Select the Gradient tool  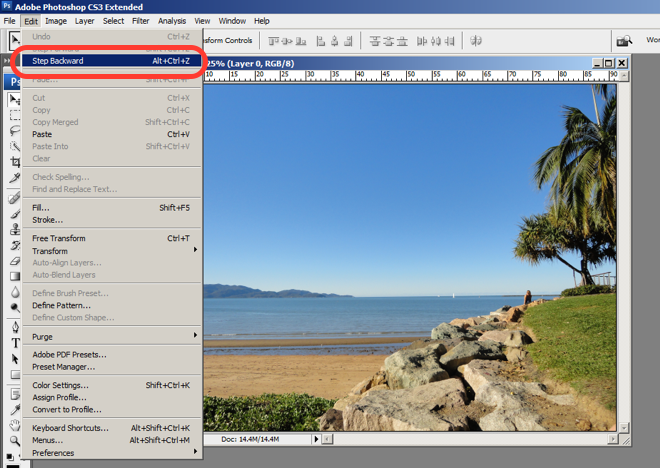pos(15,276)
